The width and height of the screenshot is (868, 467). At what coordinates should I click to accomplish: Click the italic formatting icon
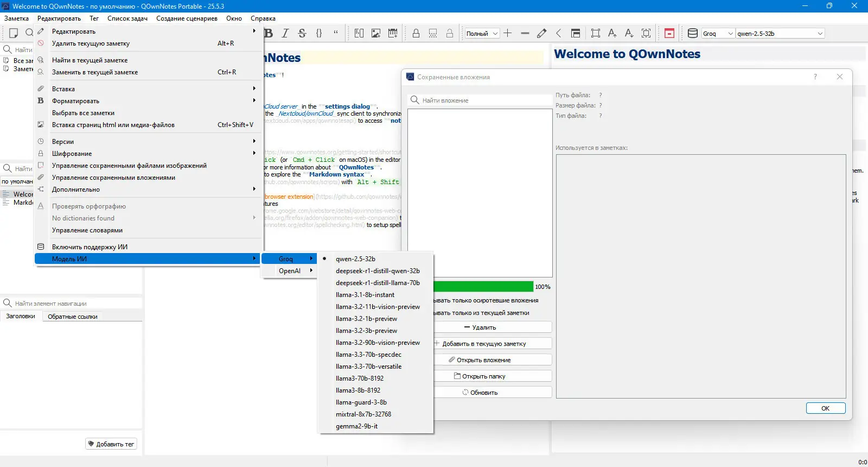click(285, 33)
